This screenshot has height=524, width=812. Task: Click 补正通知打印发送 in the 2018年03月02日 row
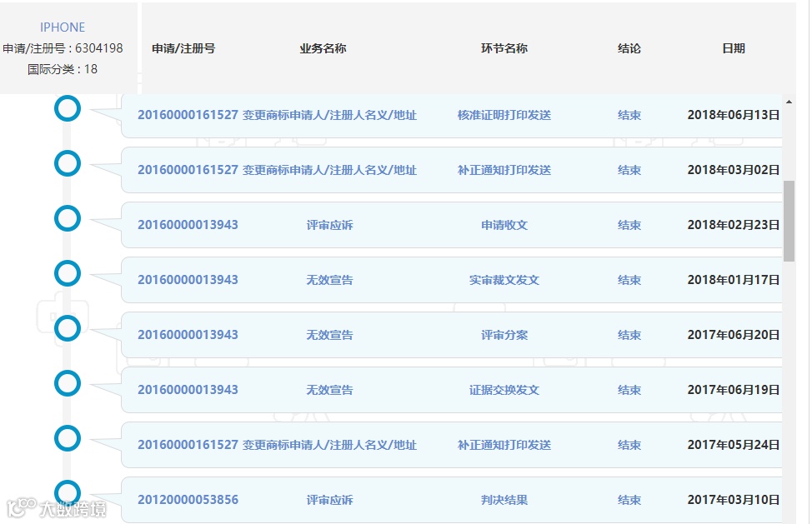(504, 170)
